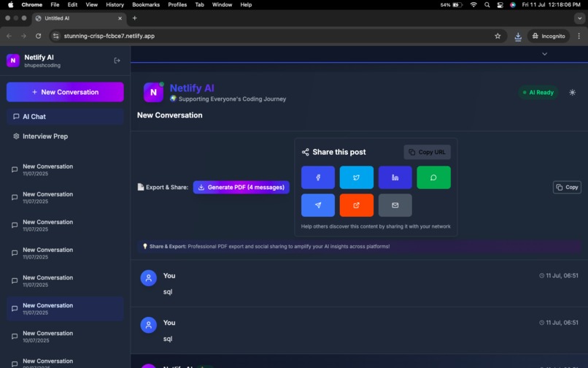Screen dimensions: 588x368
Task: Click the Netlify AI sidebar logo
Action: (13, 61)
